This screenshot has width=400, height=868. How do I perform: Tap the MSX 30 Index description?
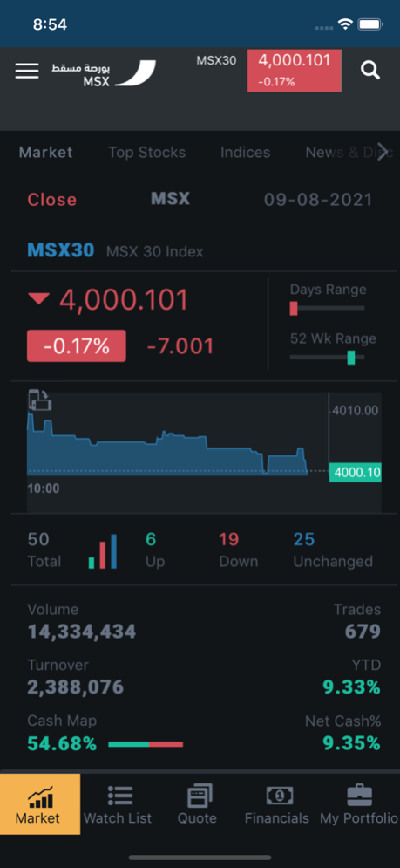pyautogui.click(x=155, y=252)
